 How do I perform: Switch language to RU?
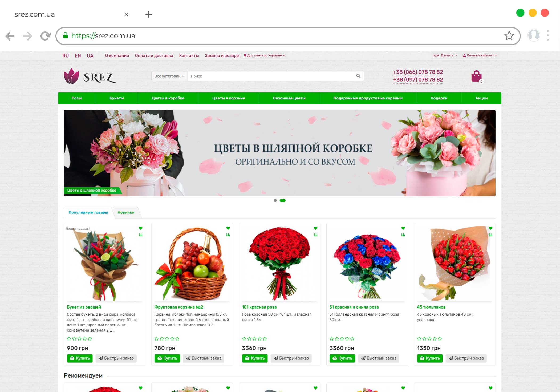coord(66,56)
